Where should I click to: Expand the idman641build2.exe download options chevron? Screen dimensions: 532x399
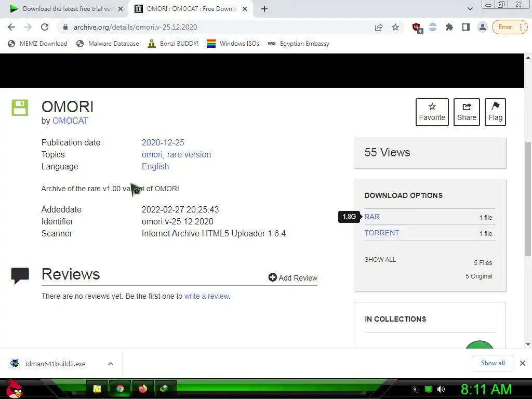[x=111, y=364]
